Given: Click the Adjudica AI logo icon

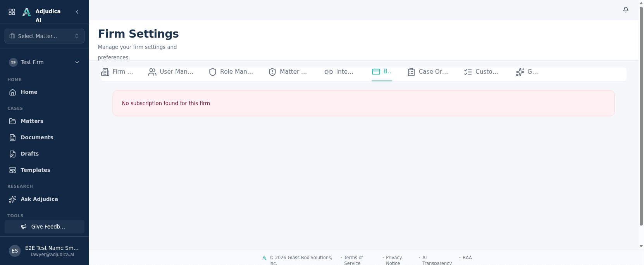Looking at the screenshot, I should coord(26,12).
